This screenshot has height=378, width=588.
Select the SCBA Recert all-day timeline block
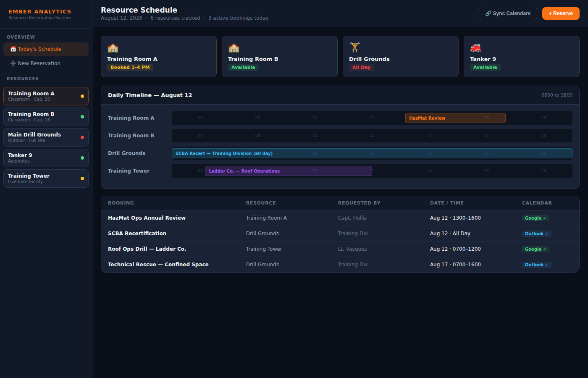point(372,153)
